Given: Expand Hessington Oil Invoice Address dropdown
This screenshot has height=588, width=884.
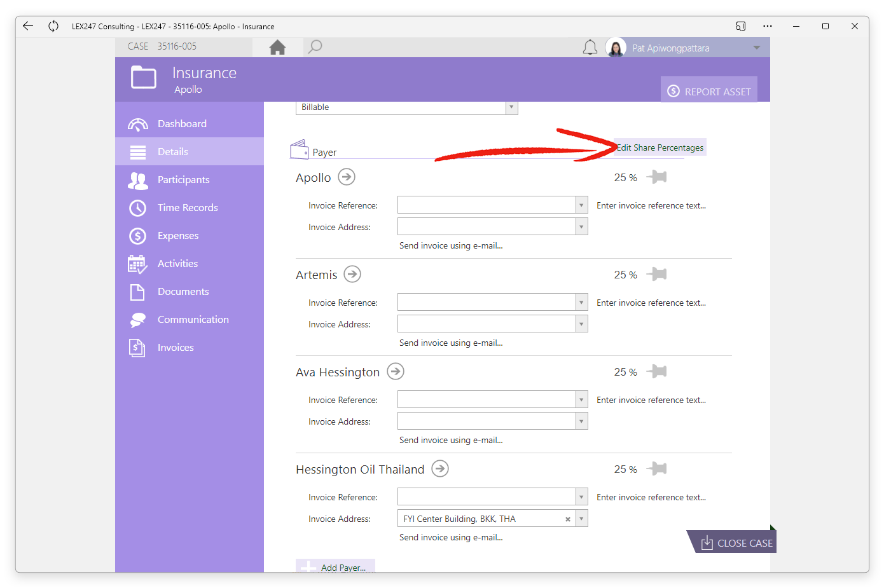Looking at the screenshot, I should point(581,518).
